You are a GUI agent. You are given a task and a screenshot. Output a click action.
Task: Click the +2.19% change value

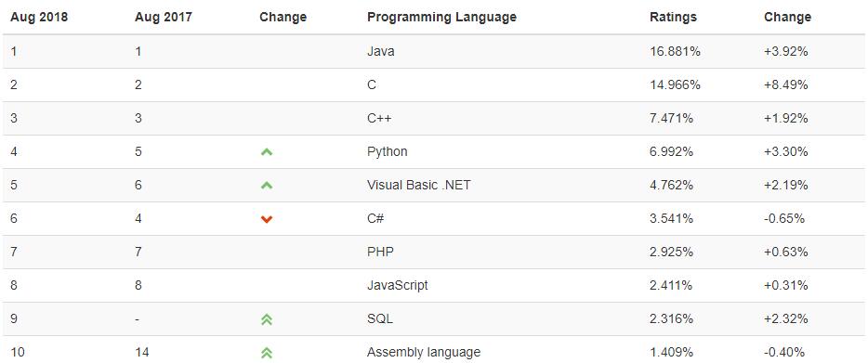(786, 186)
